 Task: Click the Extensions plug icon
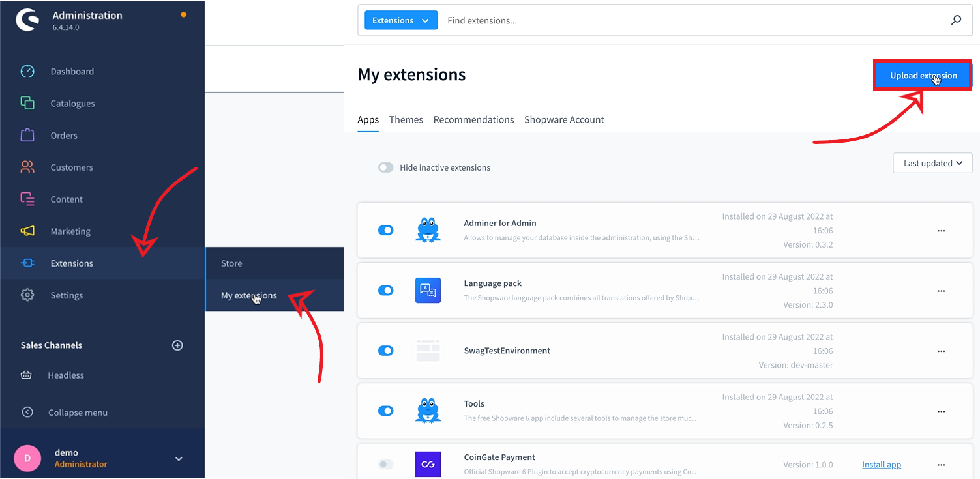click(x=27, y=263)
